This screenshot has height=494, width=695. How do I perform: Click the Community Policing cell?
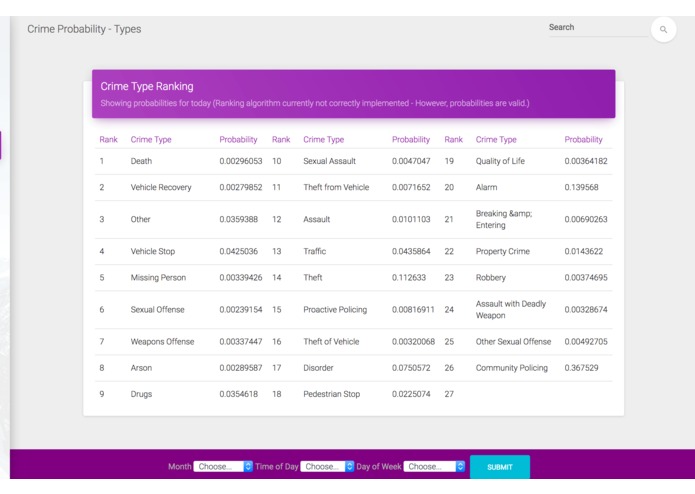pos(511,368)
